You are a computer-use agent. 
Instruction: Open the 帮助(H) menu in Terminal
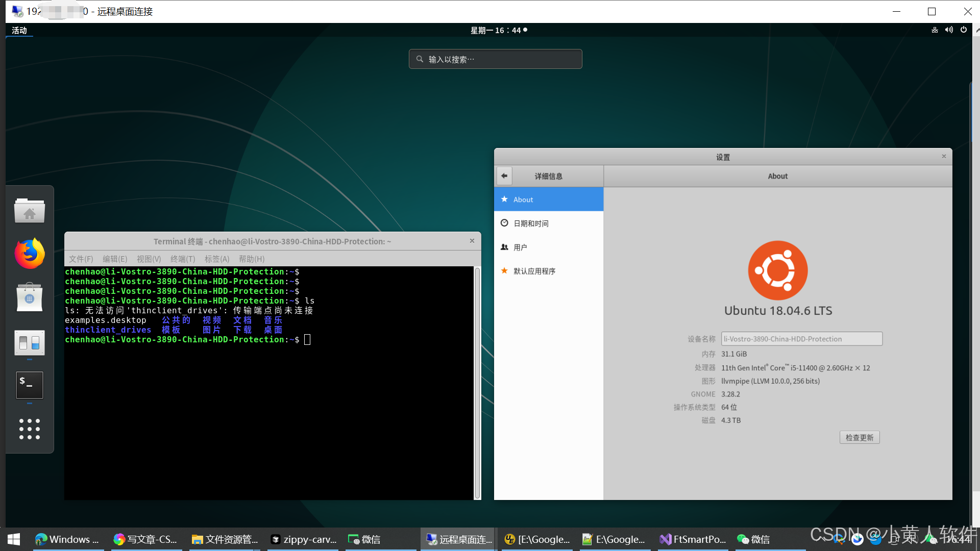252,259
